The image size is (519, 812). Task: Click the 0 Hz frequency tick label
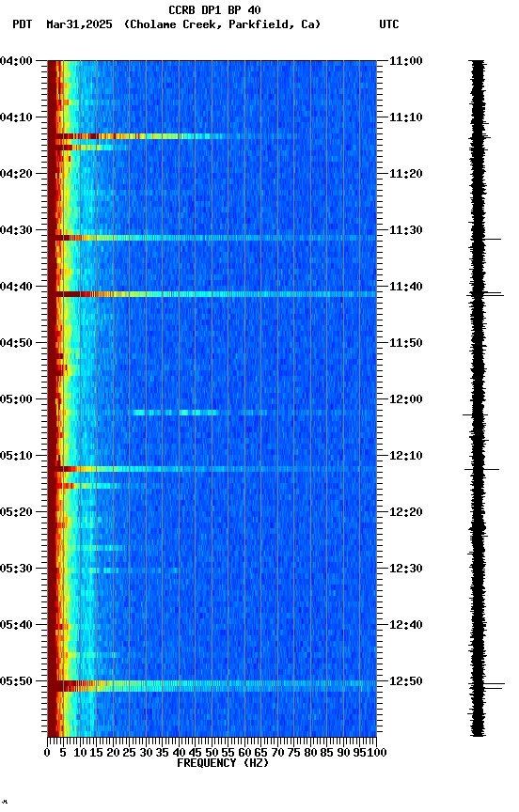[47, 754]
